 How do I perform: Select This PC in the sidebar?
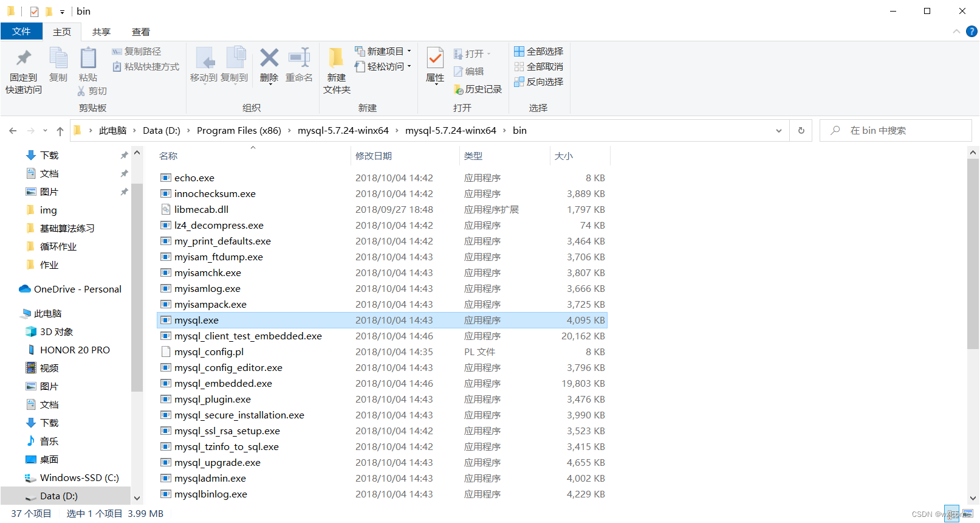pos(41,314)
